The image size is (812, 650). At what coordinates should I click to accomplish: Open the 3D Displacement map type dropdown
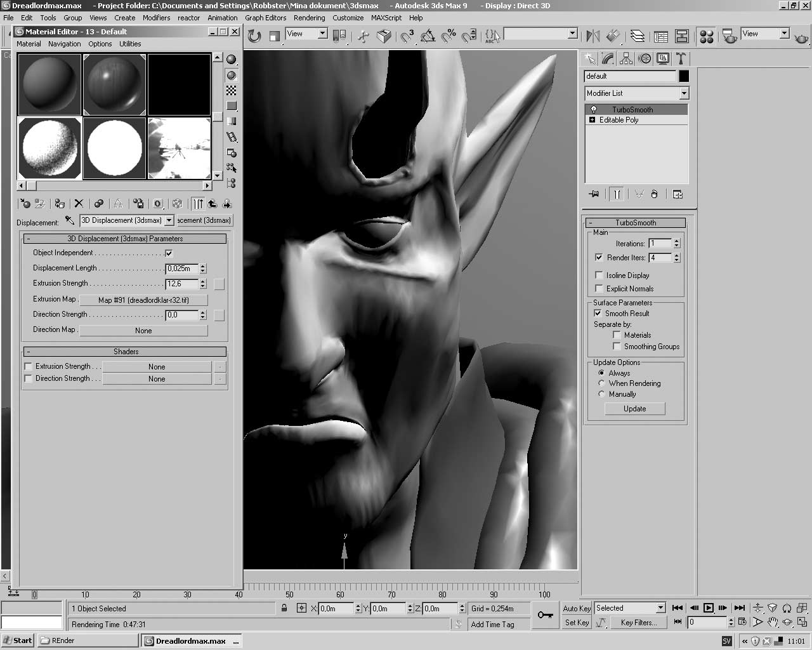(169, 220)
